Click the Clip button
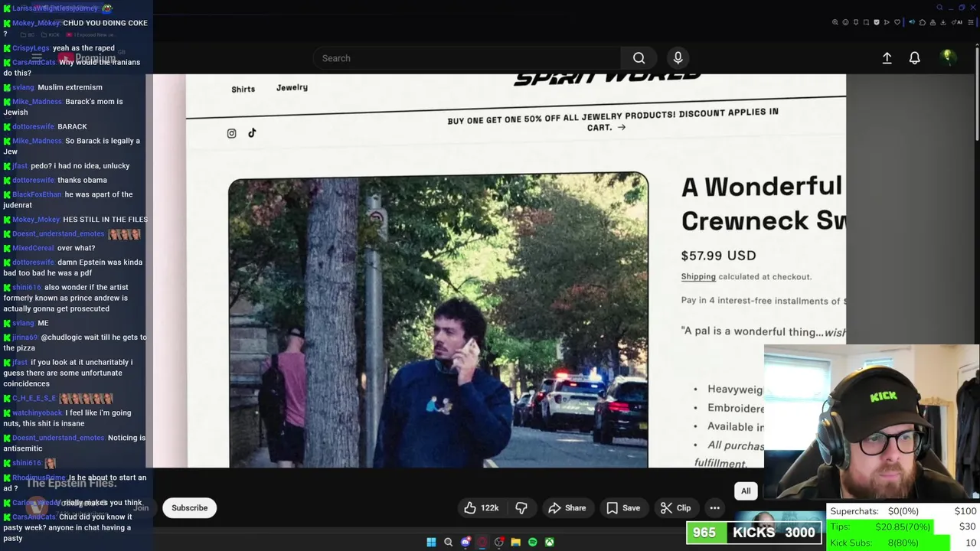Viewport: 980px width, 551px height. pyautogui.click(x=675, y=508)
